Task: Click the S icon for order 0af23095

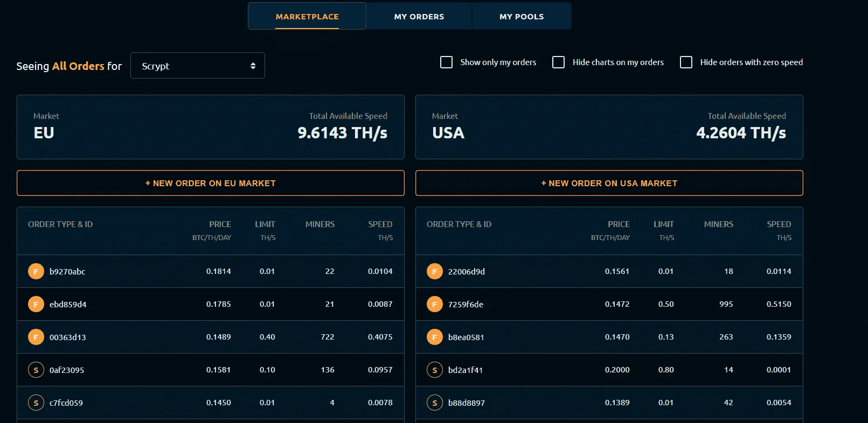Action: coord(36,370)
